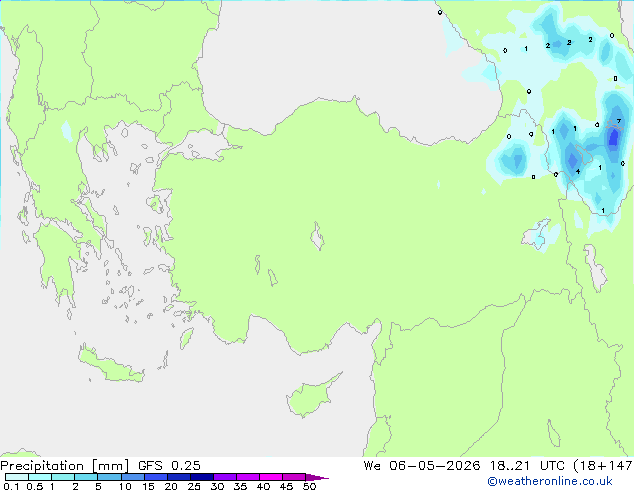Click the legend label '30'
This screenshot has height=490, width=634.
click(x=217, y=486)
